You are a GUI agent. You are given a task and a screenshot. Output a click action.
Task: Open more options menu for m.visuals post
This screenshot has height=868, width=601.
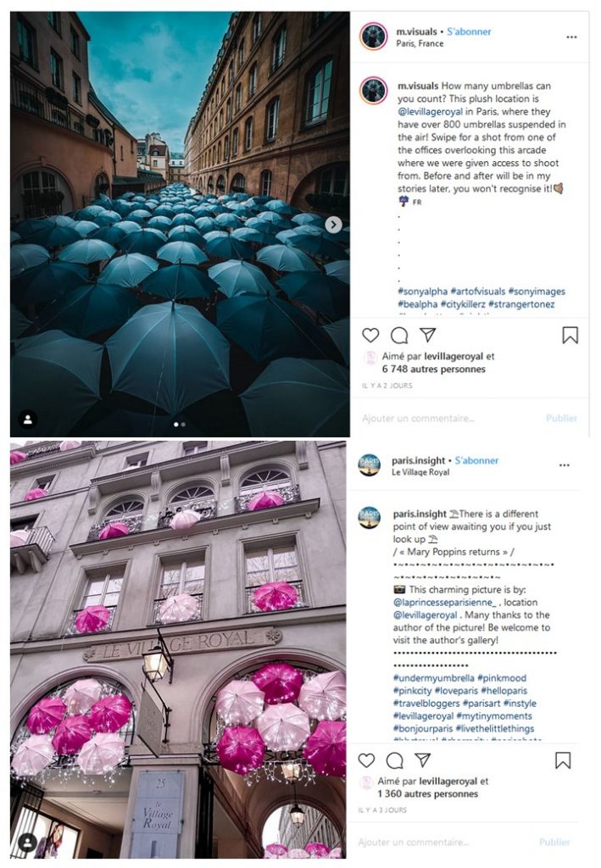(x=571, y=37)
